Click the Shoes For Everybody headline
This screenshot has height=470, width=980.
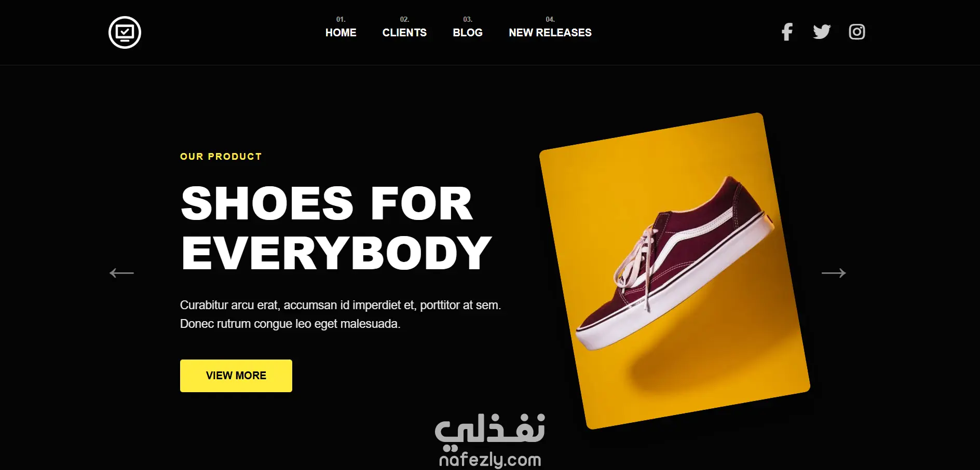pos(336,228)
